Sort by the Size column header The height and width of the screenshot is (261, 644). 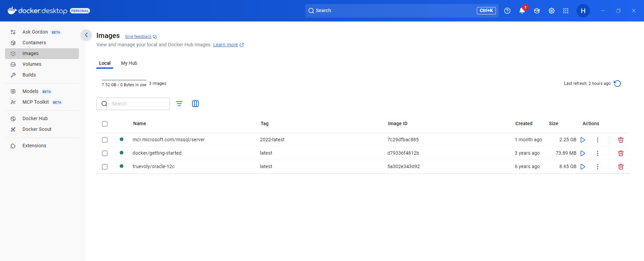[x=553, y=123]
